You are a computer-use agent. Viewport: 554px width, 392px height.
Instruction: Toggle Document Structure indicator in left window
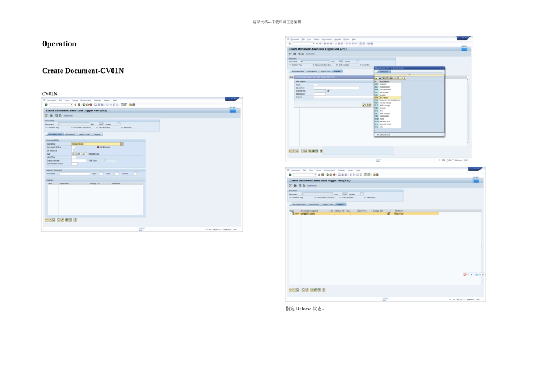click(x=72, y=128)
